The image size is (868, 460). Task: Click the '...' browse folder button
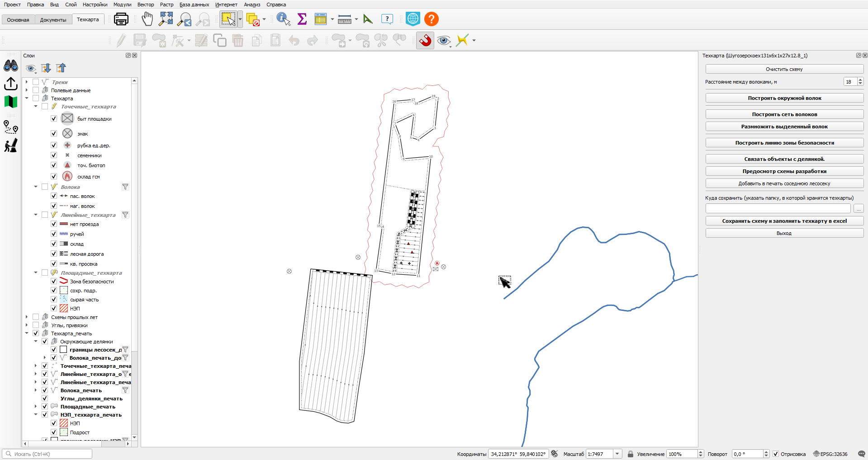point(859,208)
